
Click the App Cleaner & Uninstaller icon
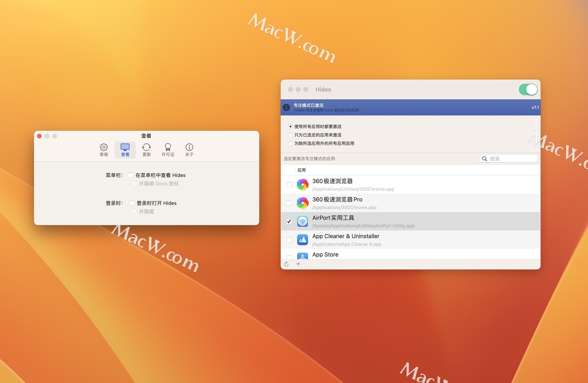pos(303,240)
